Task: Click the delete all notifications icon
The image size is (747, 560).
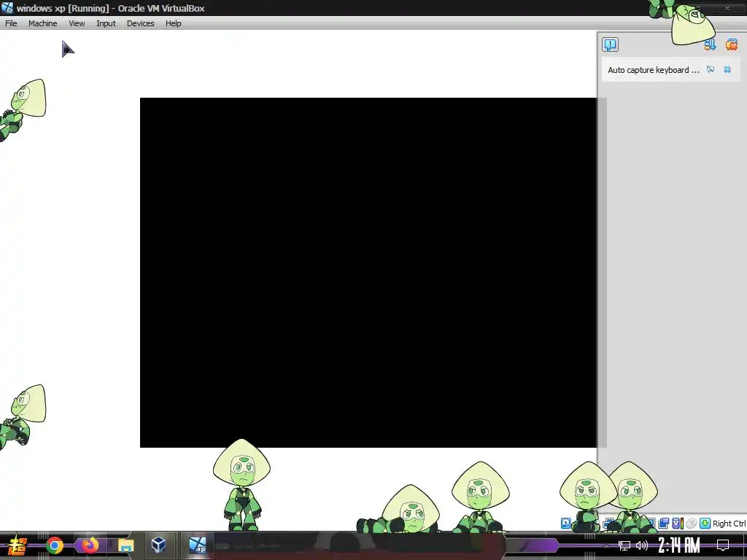Action: (731, 44)
